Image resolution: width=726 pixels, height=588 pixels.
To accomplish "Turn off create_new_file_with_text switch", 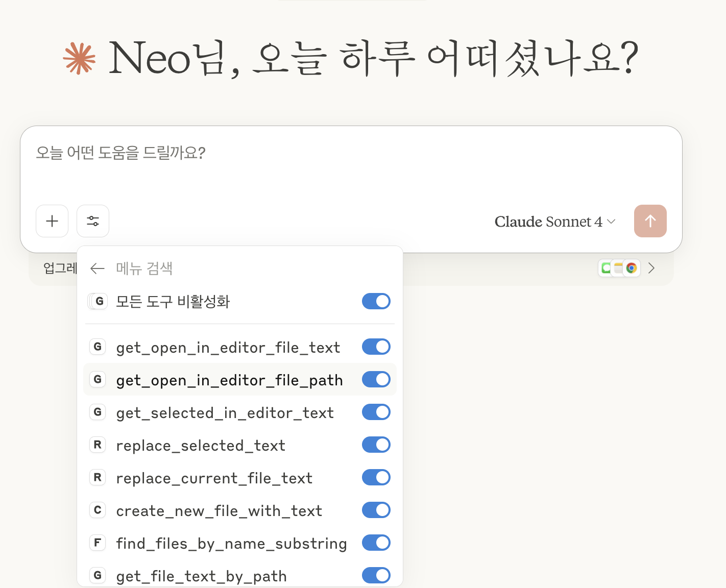I will coord(376,510).
